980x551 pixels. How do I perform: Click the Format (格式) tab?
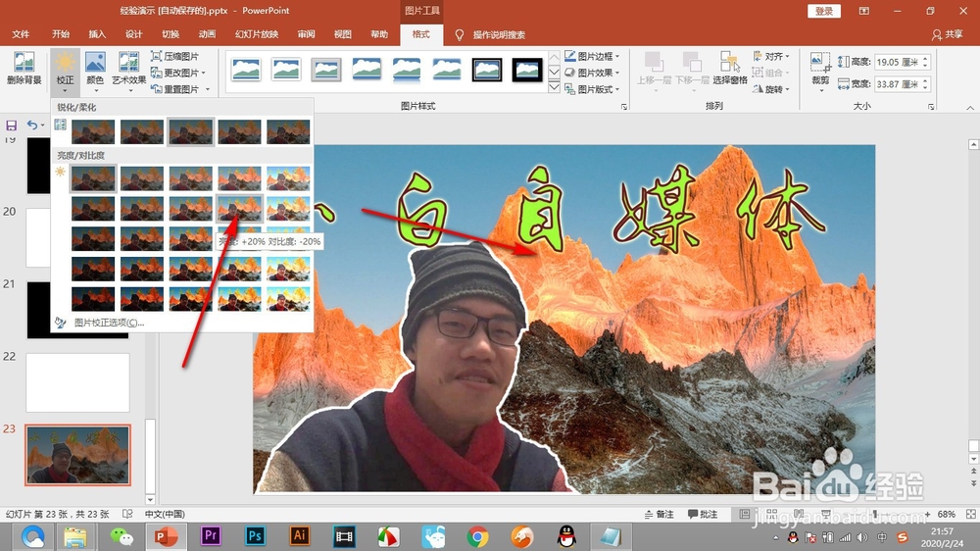pyautogui.click(x=420, y=34)
